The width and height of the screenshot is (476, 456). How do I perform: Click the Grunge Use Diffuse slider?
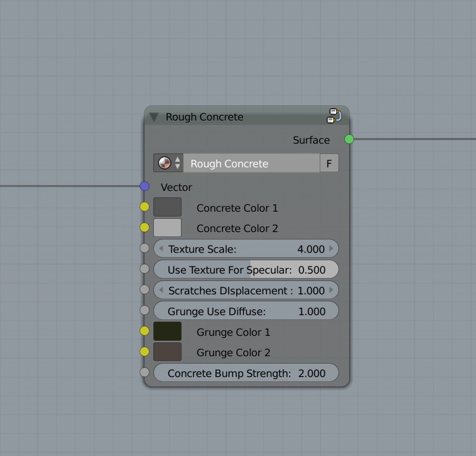(x=246, y=311)
